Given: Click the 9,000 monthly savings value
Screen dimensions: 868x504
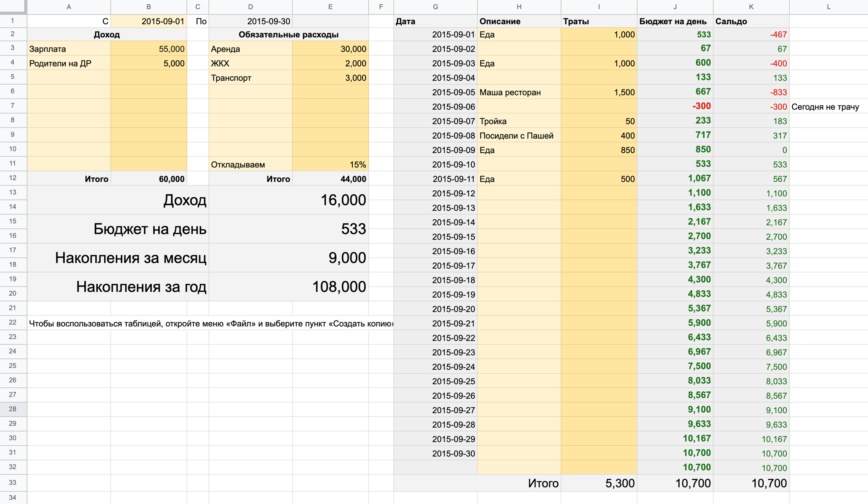Looking at the screenshot, I should pyautogui.click(x=289, y=258).
